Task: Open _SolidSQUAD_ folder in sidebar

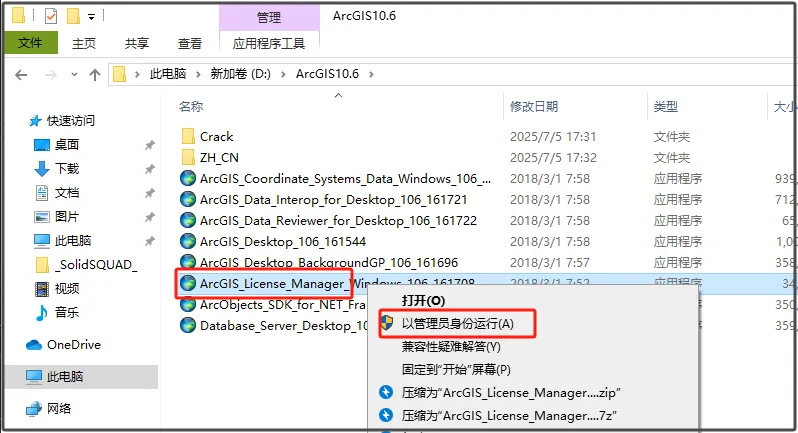Action: [x=96, y=265]
